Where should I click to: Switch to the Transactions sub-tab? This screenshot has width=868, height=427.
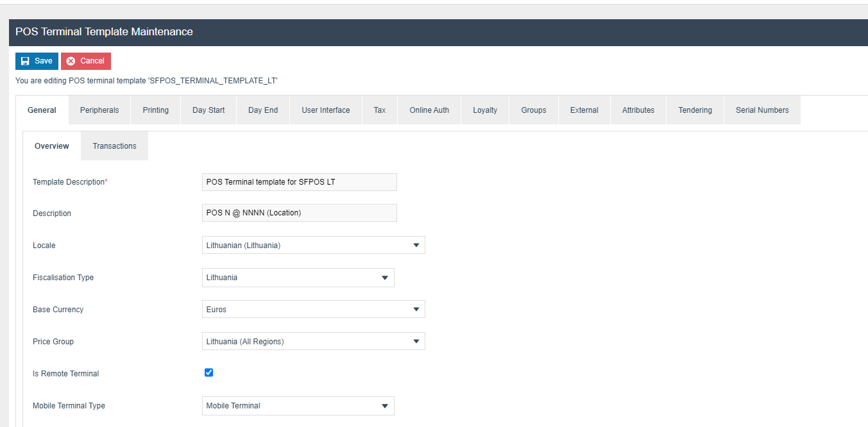(114, 146)
